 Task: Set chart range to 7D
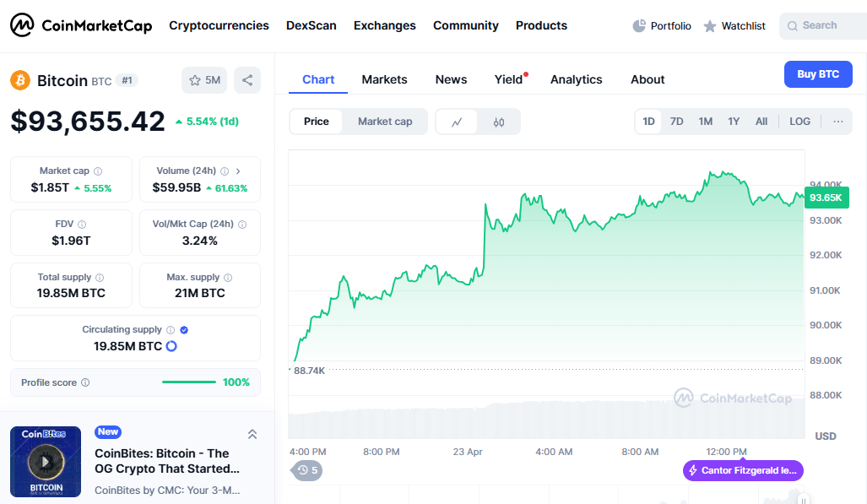point(677,122)
